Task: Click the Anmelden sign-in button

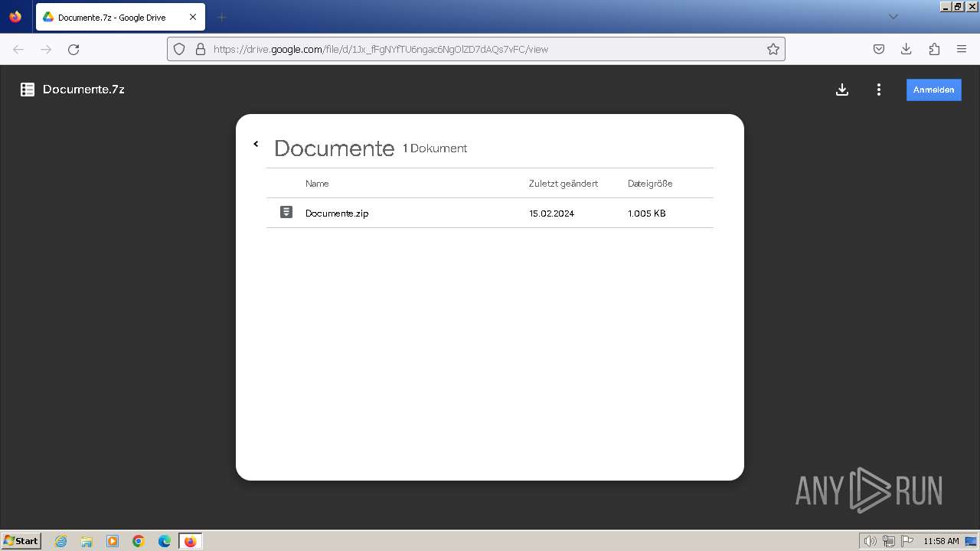Action: tap(934, 90)
